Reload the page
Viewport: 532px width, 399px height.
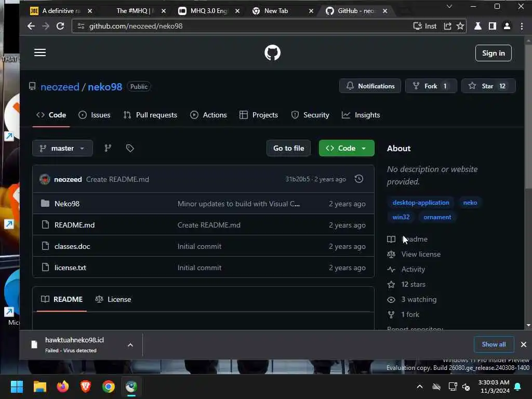[60, 26]
